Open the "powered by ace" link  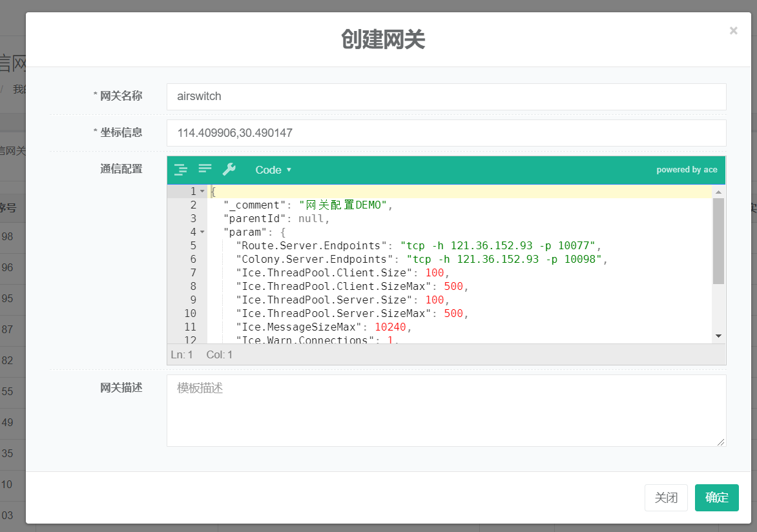(x=687, y=170)
